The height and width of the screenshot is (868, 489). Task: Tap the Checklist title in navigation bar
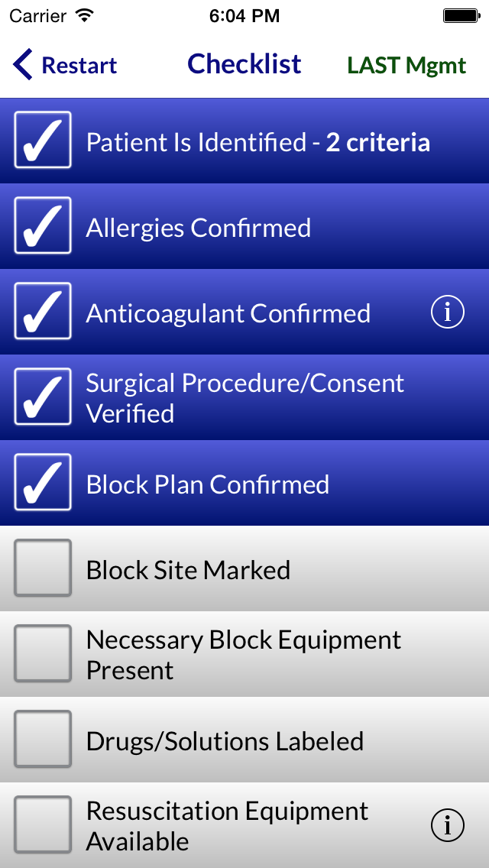coord(244,64)
